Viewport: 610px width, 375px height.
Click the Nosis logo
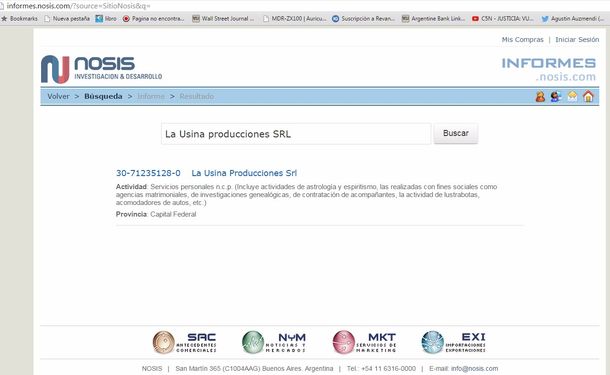tap(102, 69)
